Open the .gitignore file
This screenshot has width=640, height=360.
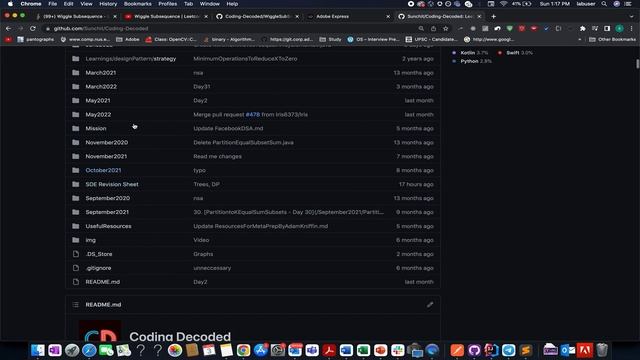coord(98,268)
